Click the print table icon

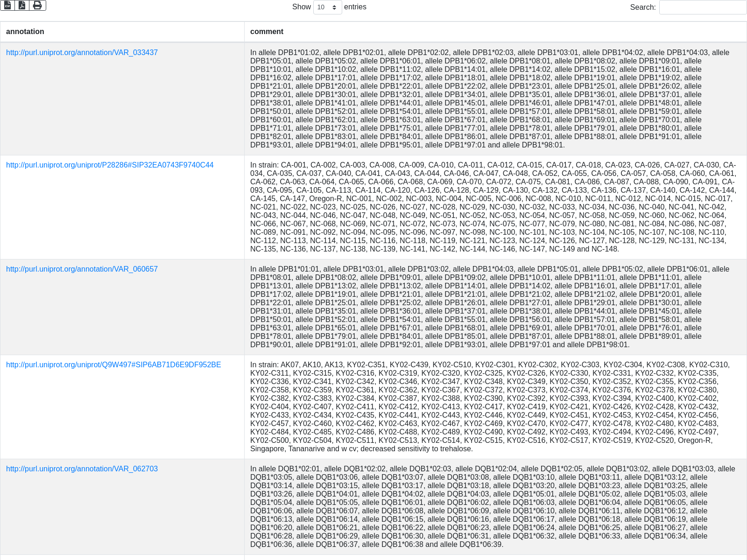pos(37,5)
